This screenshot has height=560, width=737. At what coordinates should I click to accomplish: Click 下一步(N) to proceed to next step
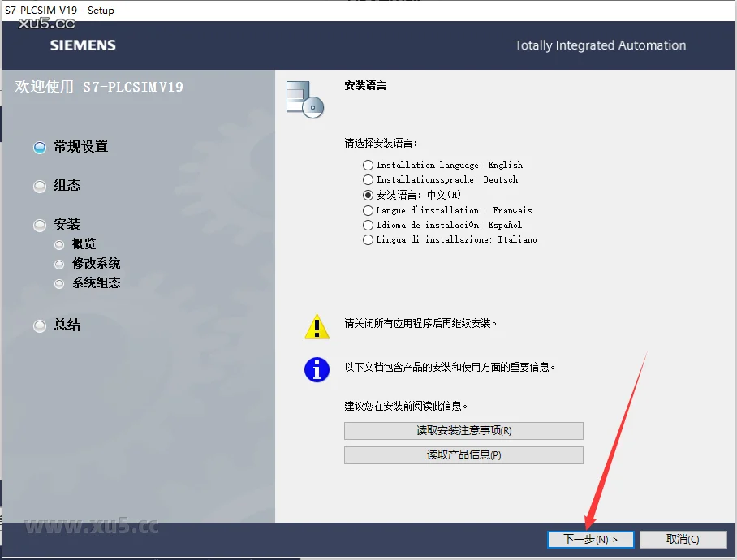click(x=591, y=539)
